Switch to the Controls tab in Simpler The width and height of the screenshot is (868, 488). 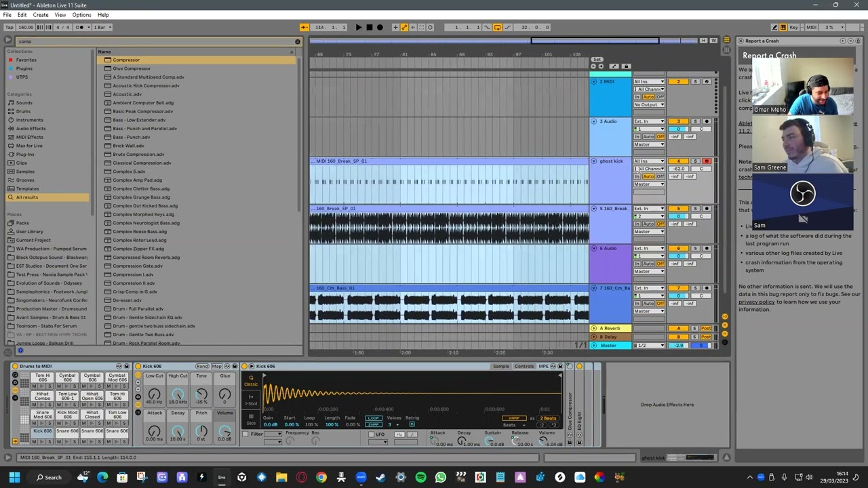[524, 367]
